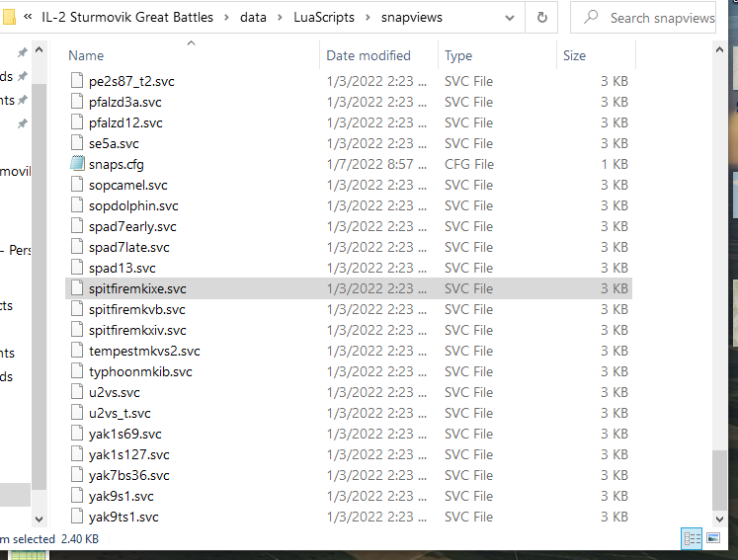
Task: Select the u2vs.svc file icon
Action: pos(77,391)
